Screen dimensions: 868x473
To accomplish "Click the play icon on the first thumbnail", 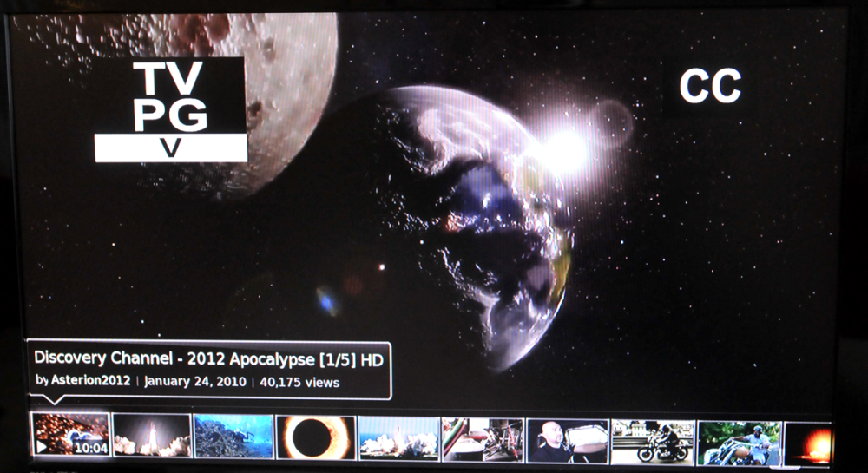I will pos(42,446).
